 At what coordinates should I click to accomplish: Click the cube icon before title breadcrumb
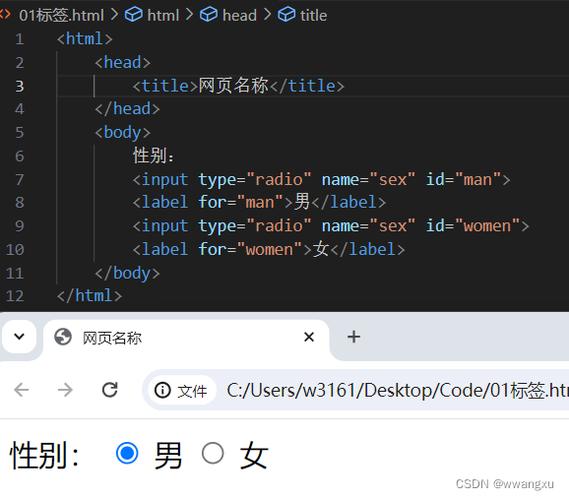[x=287, y=15]
